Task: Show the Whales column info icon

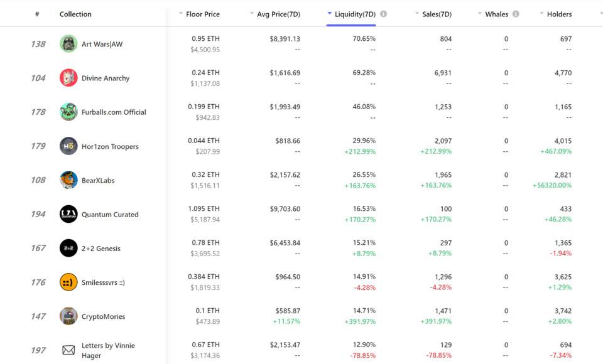Action: point(516,14)
